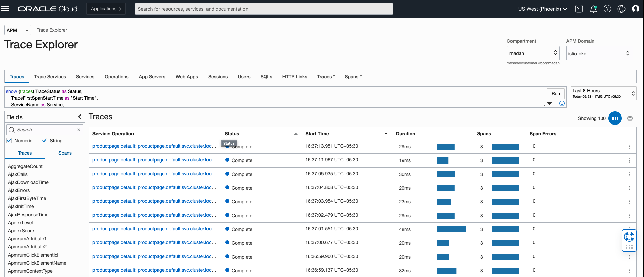Image resolution: width=644 pixels, height=277 pixels.
Task: Uncheck the Numeric fields checkbox
Action: (x=9, y=141)
